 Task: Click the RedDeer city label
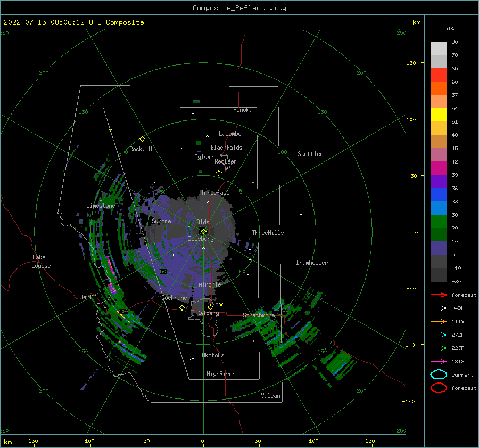coord(226,161)
